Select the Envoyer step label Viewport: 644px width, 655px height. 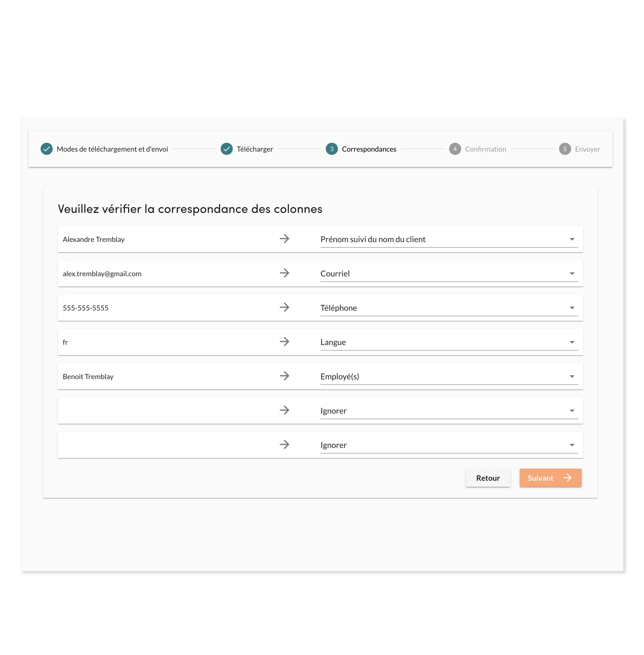click(587, 149)
